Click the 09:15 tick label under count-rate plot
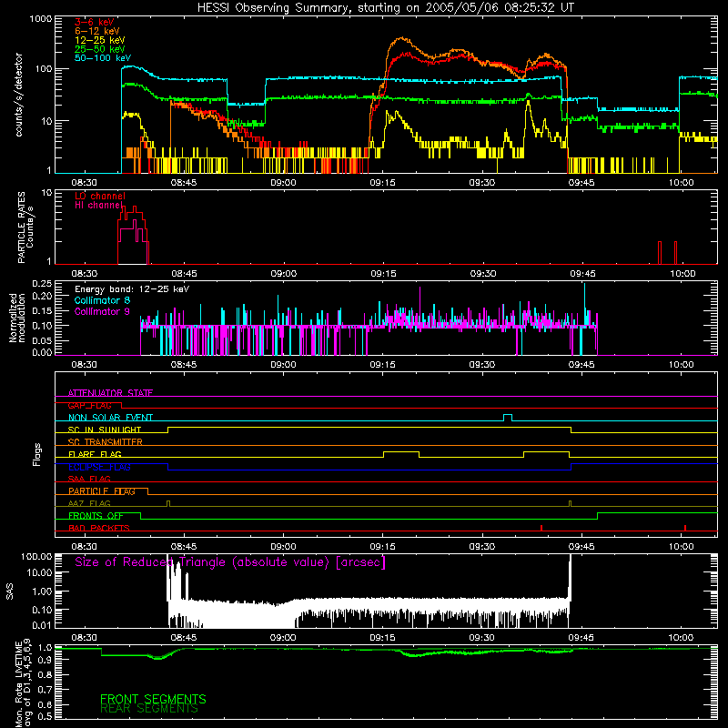Image resolution: width=728 pixels, height=728 pixels. click(x=382, y=183)
